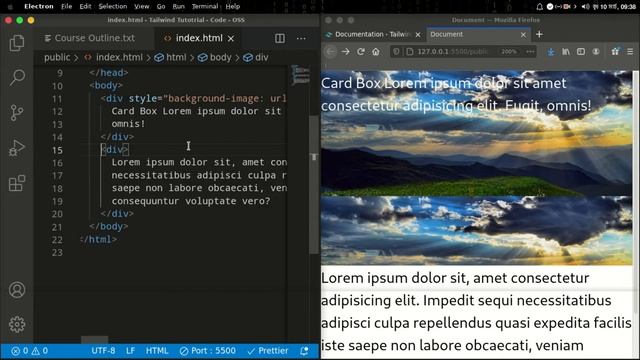Reload the Firefox page
This screenshot has height=360, width=640.
(361, 52)
